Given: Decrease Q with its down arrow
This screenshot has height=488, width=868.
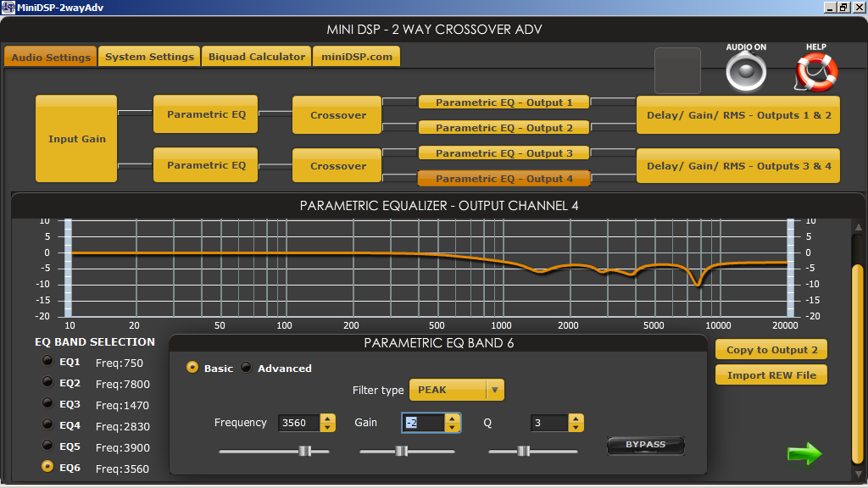Looking at the screenshot, I should [x=576, y=427].
